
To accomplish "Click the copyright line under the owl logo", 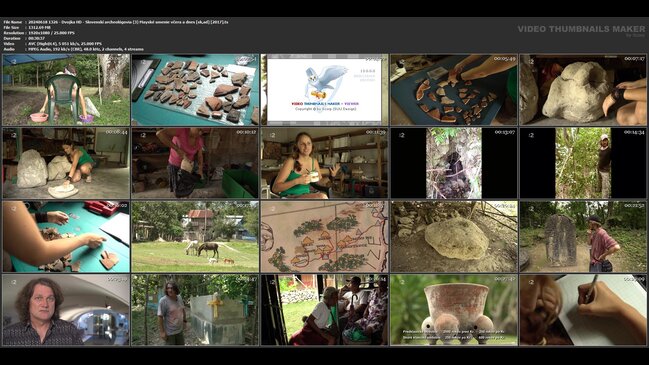I will click(325, 109).
